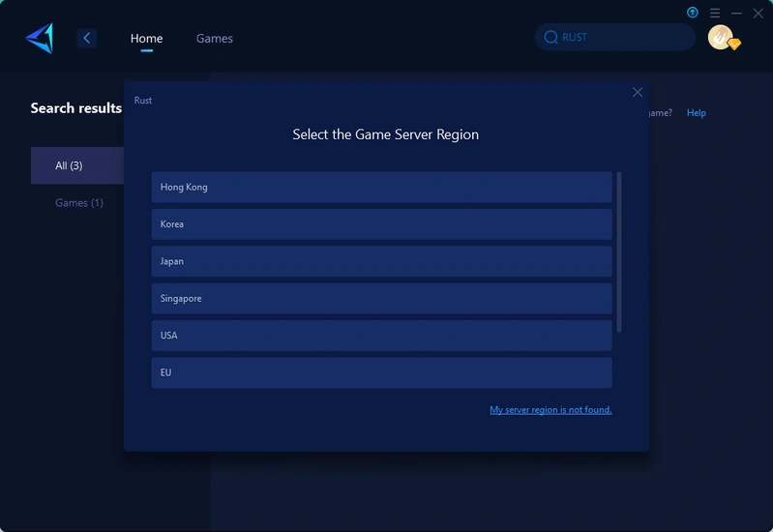The width and height of the screenshot is (773, 532).
Task: Choose Japan as server region
Action: point(381,261)
